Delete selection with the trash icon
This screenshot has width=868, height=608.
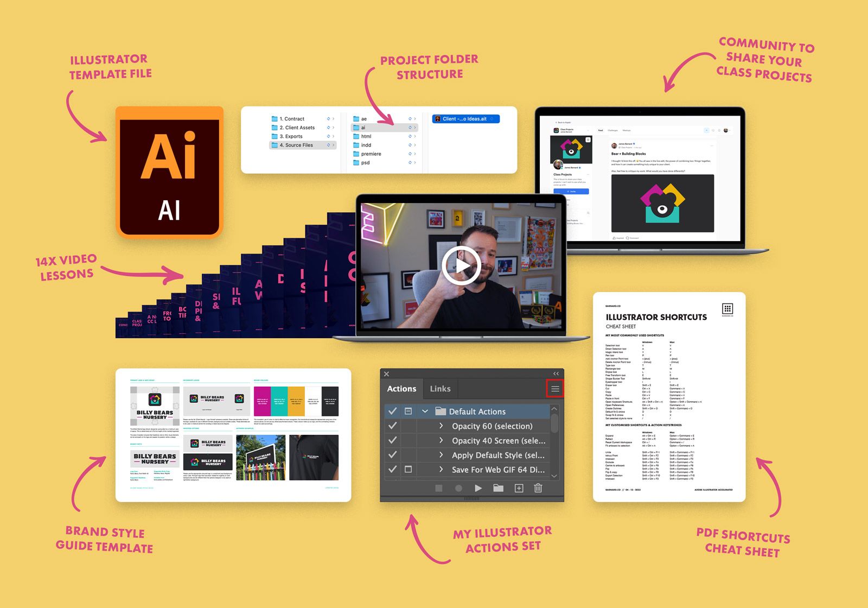[x=538, y=488]
